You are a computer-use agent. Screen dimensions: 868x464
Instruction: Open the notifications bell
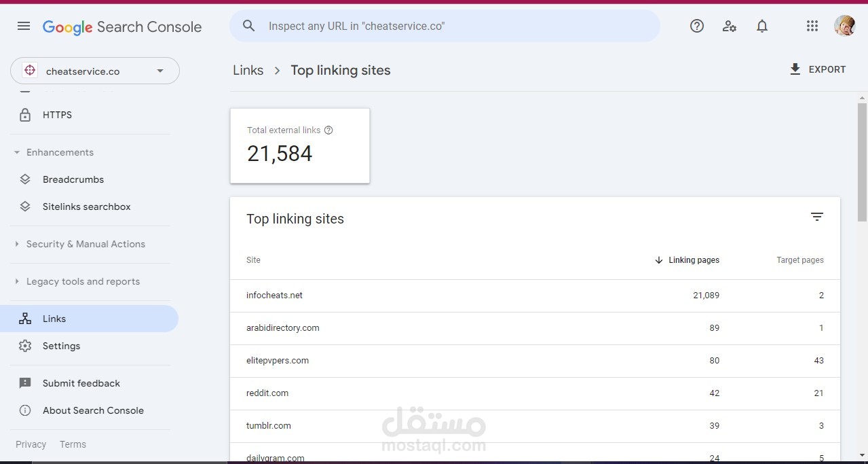tap(762, 26)
